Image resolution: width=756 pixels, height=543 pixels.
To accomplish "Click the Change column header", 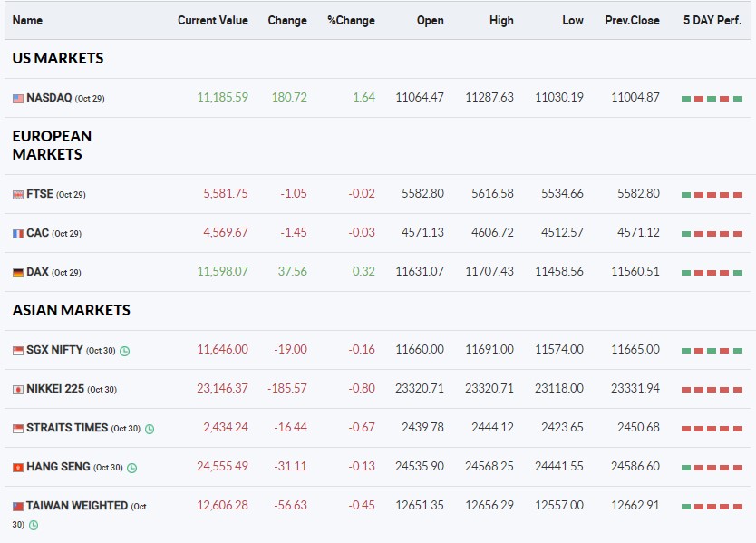I will [x=287, y=20].
